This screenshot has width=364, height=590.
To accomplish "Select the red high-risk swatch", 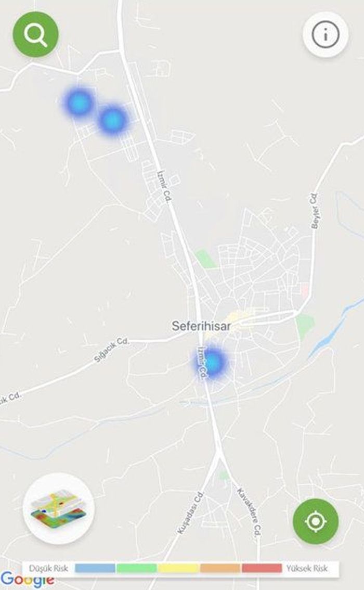I will 262,568.
